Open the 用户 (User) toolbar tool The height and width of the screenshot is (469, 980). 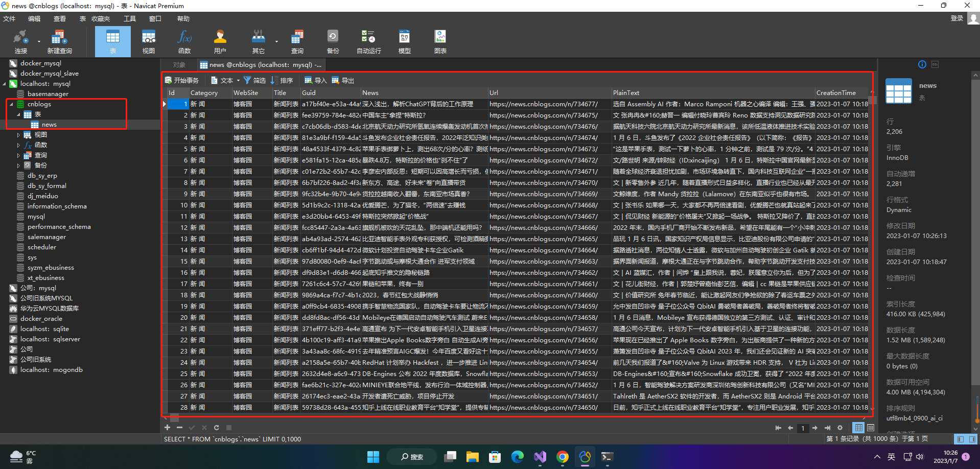220,41
